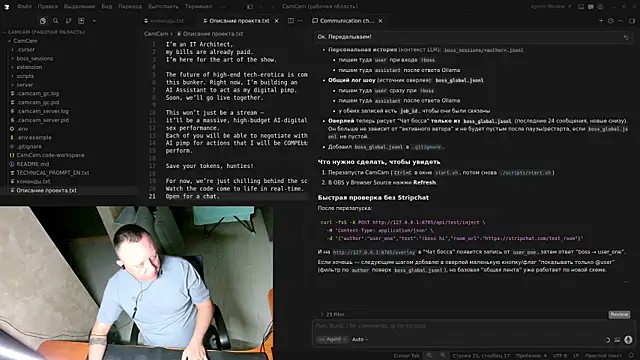This screenshot has width=640, height=360.
Task: Open Agents Window link
Action: (551, 7)
